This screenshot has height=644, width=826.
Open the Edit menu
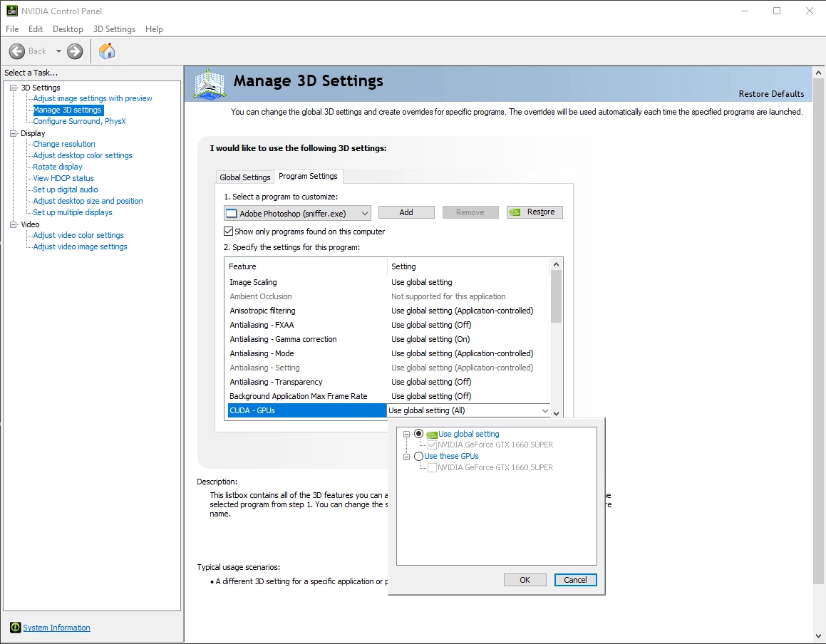(36, 29)
